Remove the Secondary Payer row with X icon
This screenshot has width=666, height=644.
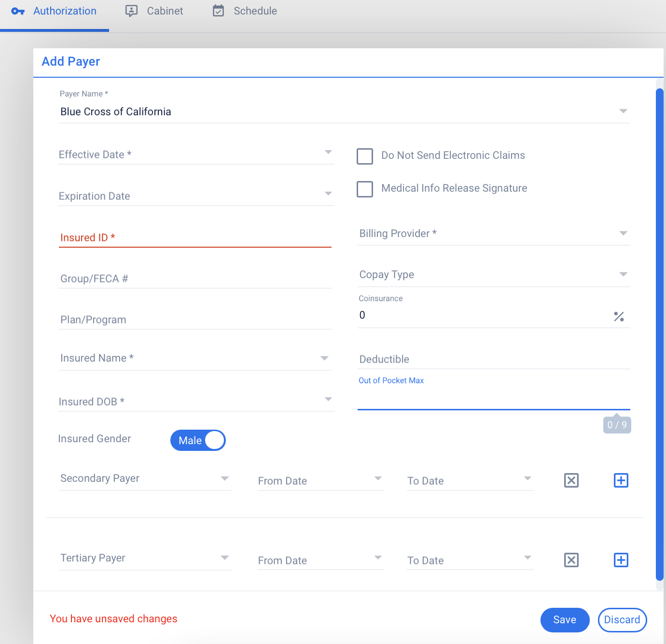[571, 480]
